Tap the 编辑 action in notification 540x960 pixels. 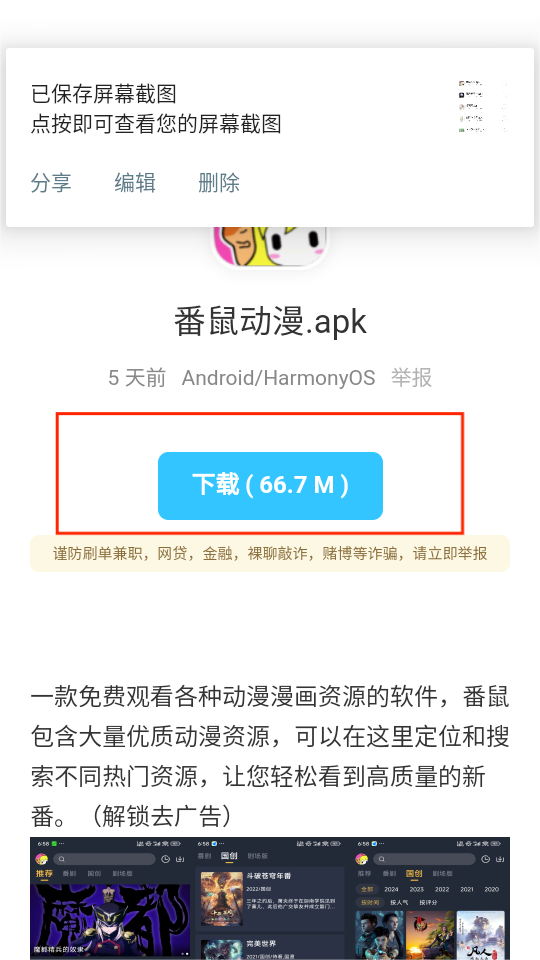click(x=135, y=182)
